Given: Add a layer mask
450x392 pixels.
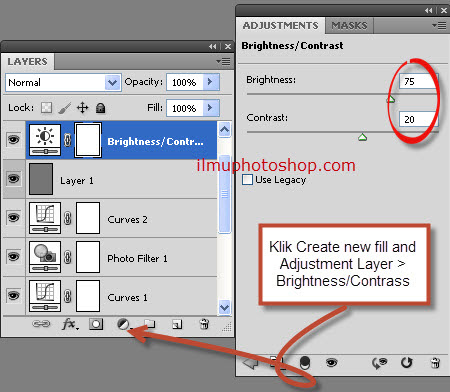Looking at the screenshot, I should 96,324.
